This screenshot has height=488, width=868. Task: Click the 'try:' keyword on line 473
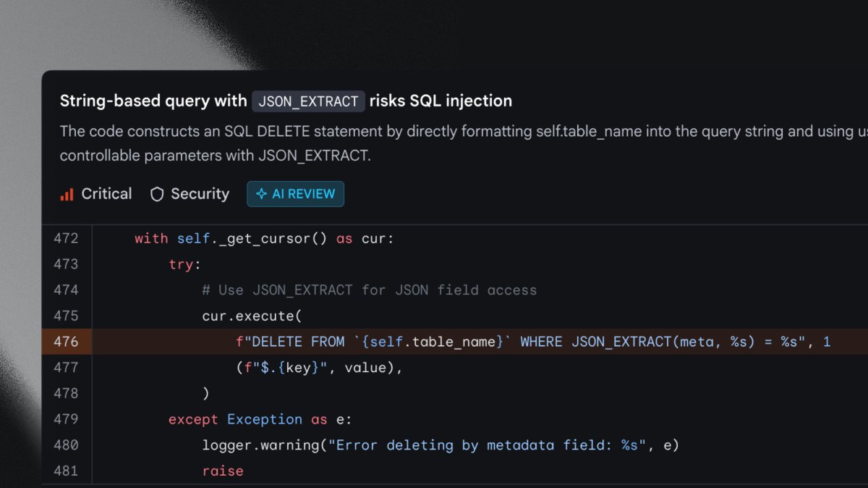pos(185,264)
